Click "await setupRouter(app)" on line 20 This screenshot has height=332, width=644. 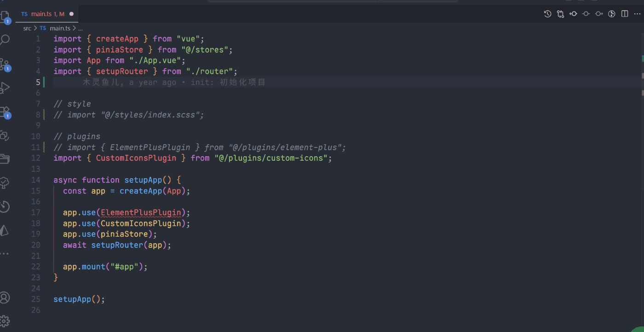pos(115,245)
